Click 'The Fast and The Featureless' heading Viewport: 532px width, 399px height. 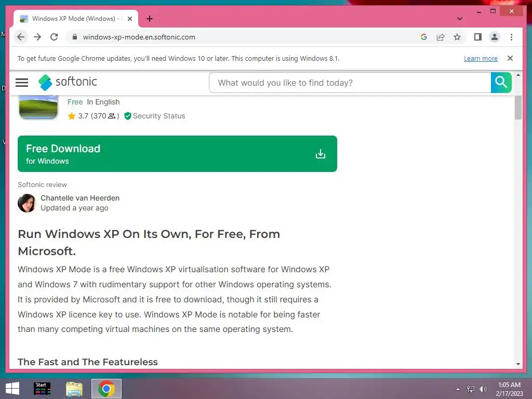coord(87,362)
